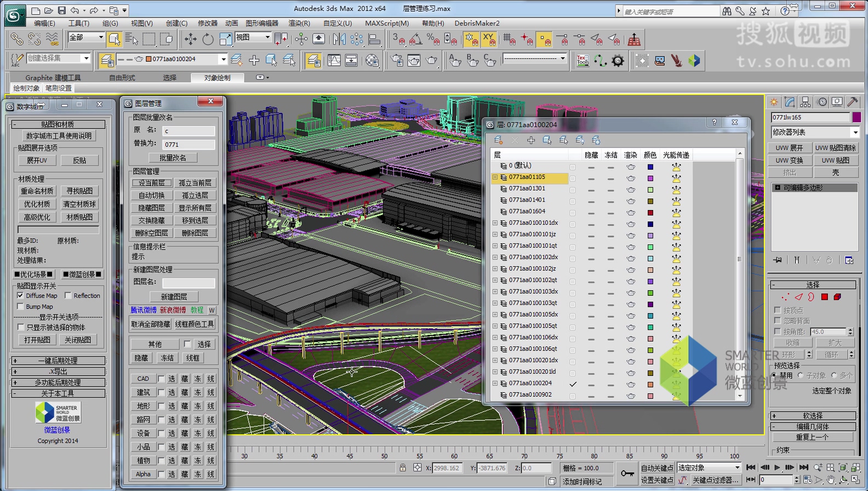The width and height of the screenshot is (868, 491).
Task: Open Select by Name list tool
Action: [132, 39]
